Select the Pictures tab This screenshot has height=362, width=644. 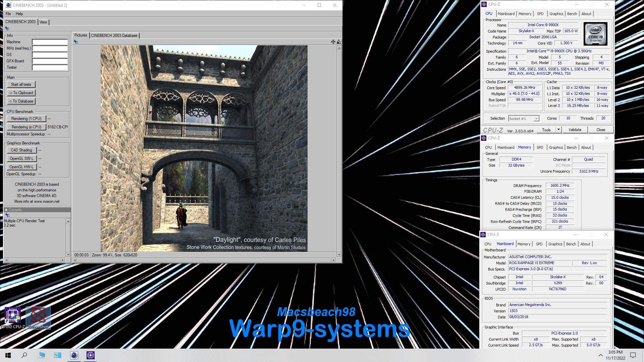pos(80,35)
